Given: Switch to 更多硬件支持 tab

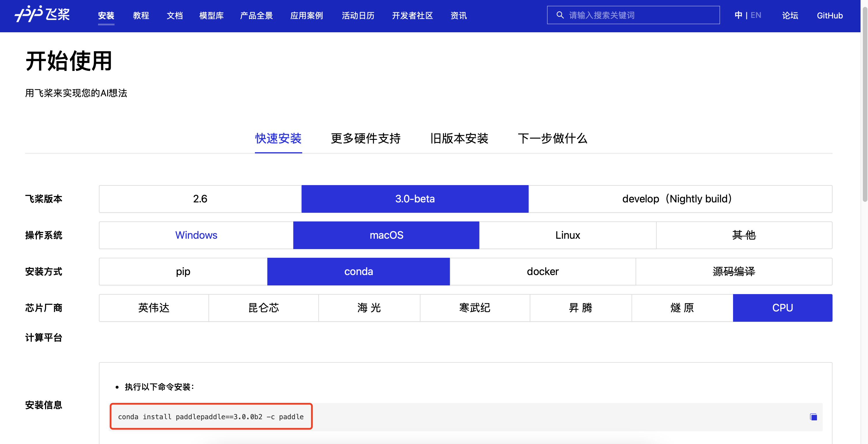Looking at the screenshot, I should (x=366, y=138).
